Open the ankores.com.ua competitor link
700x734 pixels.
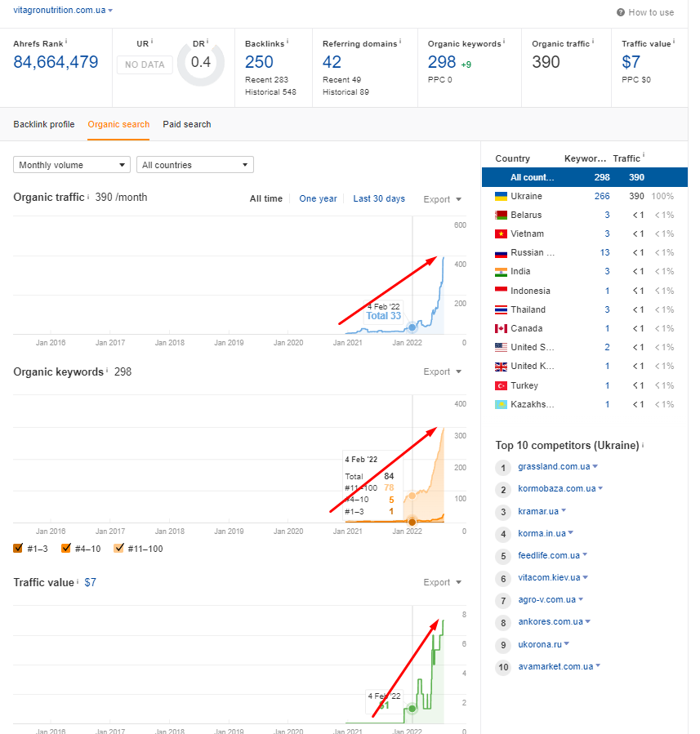pyautogui.click(x=551, y=621)
